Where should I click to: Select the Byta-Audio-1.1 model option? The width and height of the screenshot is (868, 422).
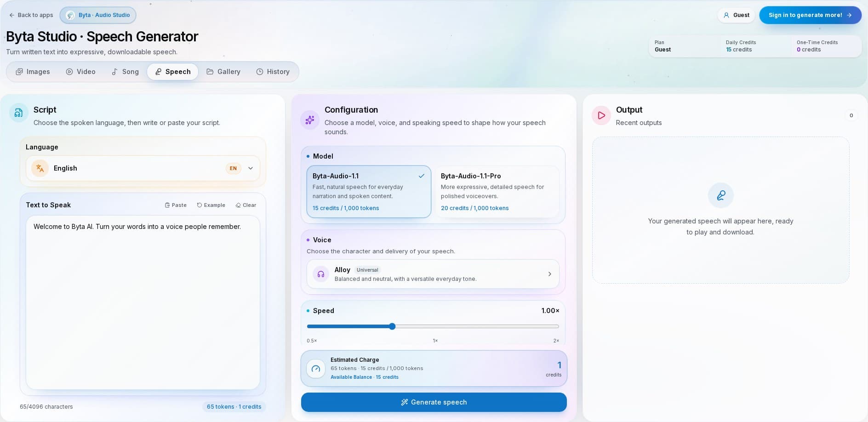[x=369, y=192]
